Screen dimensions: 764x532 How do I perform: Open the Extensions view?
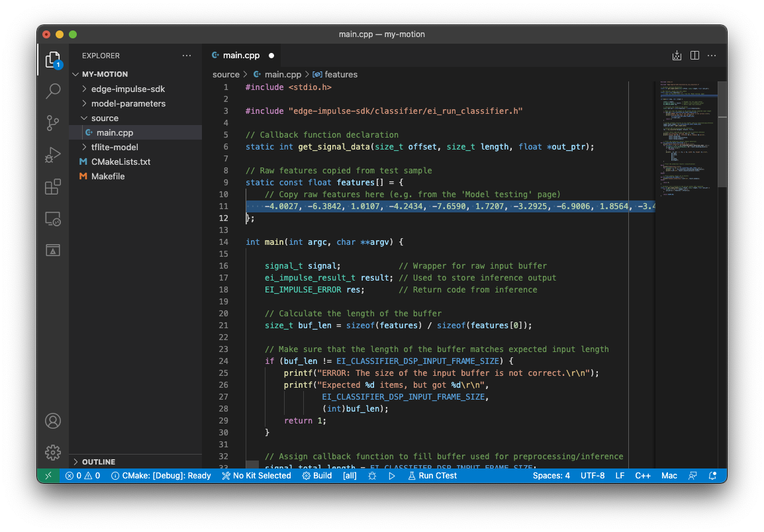tap(53, 187)
